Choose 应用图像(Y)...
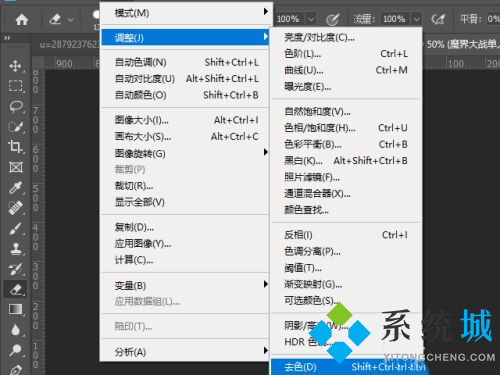This screenshot has height=375, width=500. tap(186, 244)
